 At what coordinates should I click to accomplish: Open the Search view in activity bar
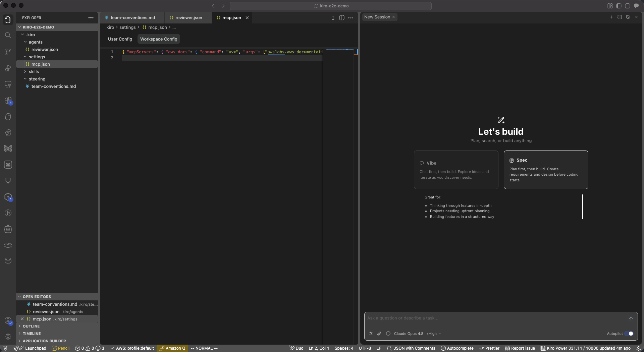click(8, 35)
